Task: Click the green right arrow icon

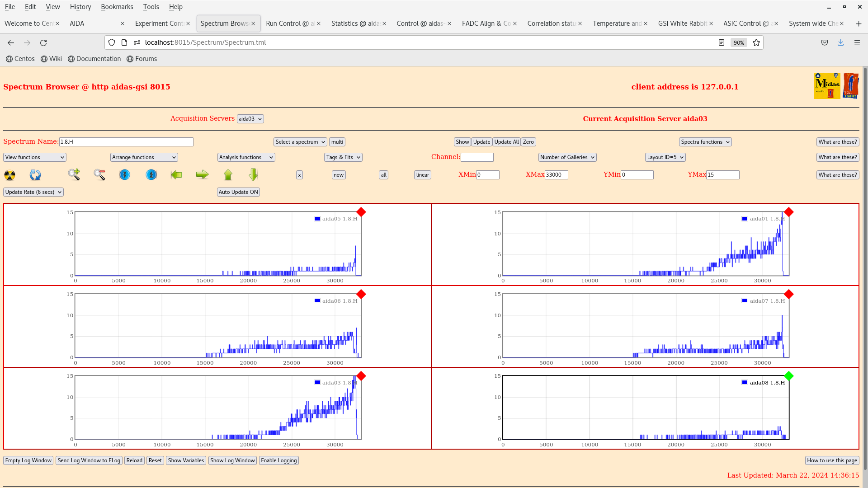Action: 202,174
